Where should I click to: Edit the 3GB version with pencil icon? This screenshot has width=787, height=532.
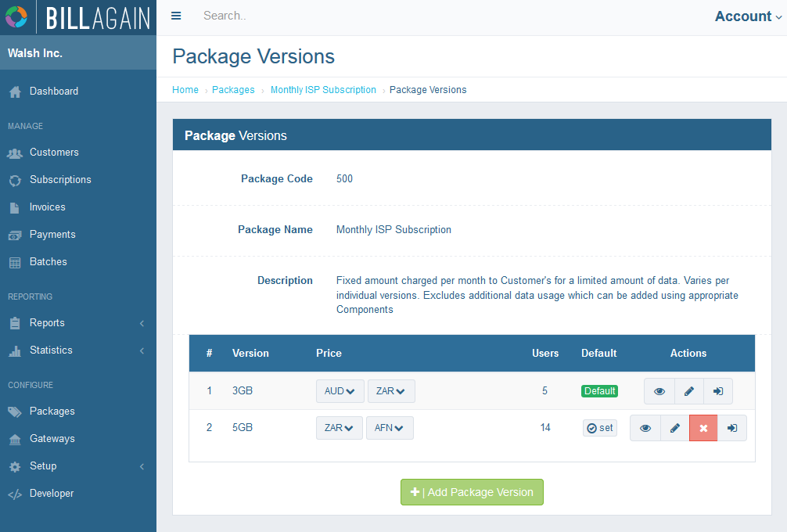click(x=688, y=391)
